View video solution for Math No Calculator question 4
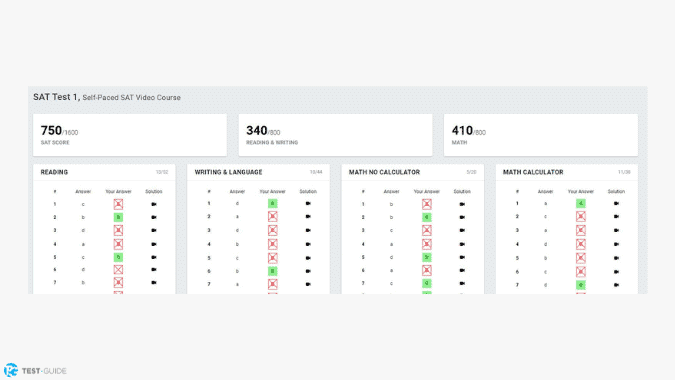This screenshot has height=380, width=675. (x=462, y=244)
